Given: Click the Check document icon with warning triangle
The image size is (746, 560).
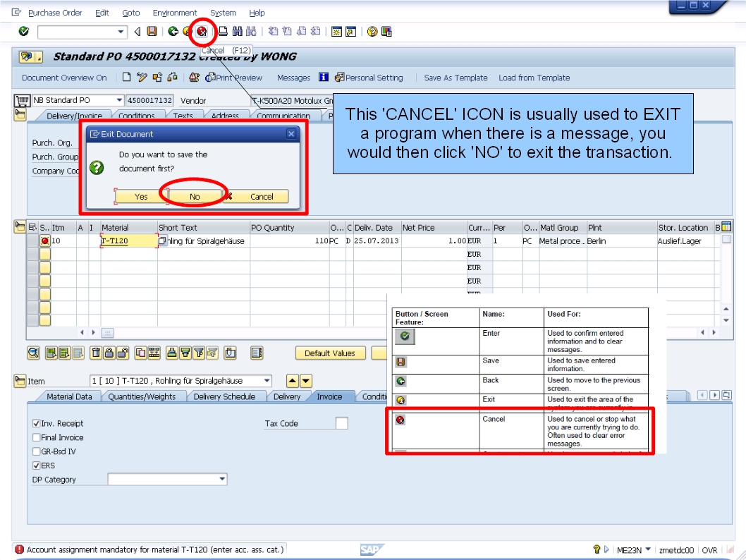Looking at the screenshot, I should (194, 77).
